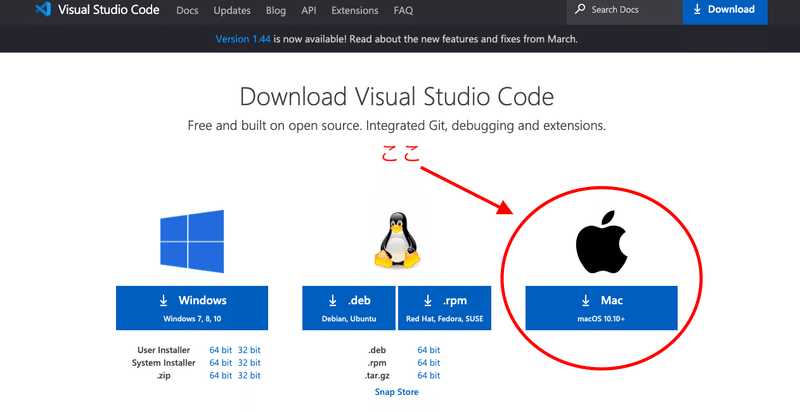The height and width of the screenshot is (412, 800).
Task: Open the Updates nav link
Action: [x=232, y=10]
